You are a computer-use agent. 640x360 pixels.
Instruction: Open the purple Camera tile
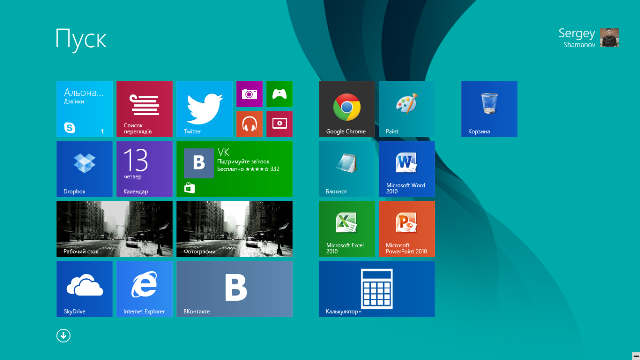[249, 94]
